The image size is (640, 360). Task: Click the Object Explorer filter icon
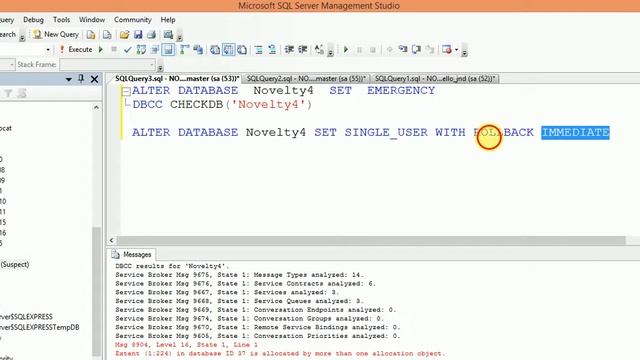8,93
